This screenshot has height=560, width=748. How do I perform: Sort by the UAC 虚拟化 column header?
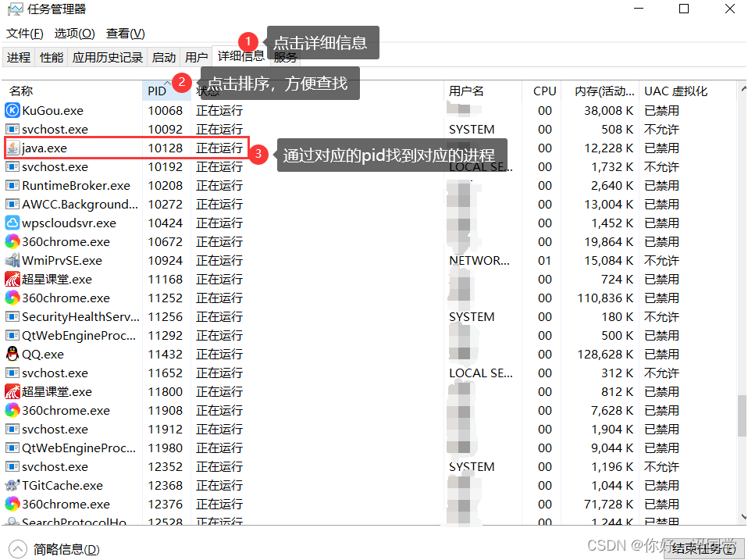(x=687, y=91)
